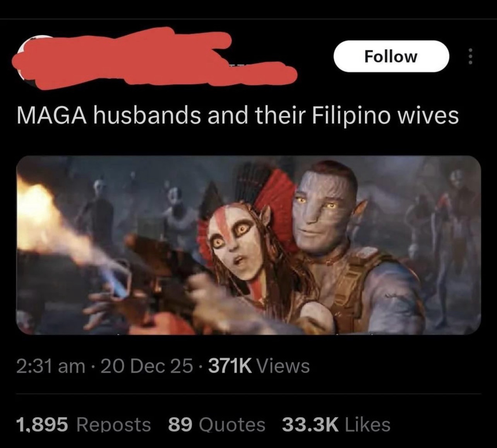Viewport: 497px width, 448px height.
Task: Click the Follow button
Action: point(391,56)
